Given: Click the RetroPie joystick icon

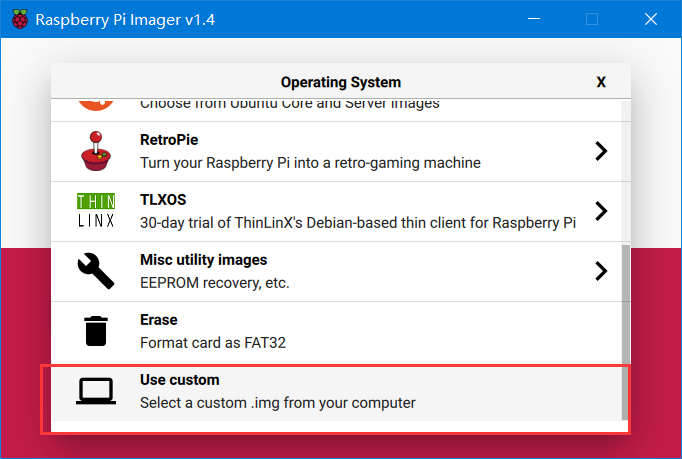Looking at the screenshot, I should pos(96,151).
